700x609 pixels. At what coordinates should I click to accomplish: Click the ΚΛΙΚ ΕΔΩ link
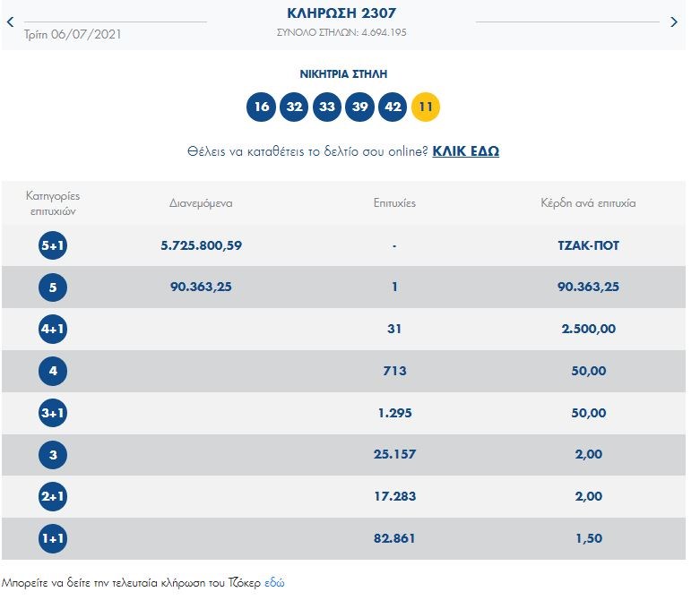click(x=465, y=151)
